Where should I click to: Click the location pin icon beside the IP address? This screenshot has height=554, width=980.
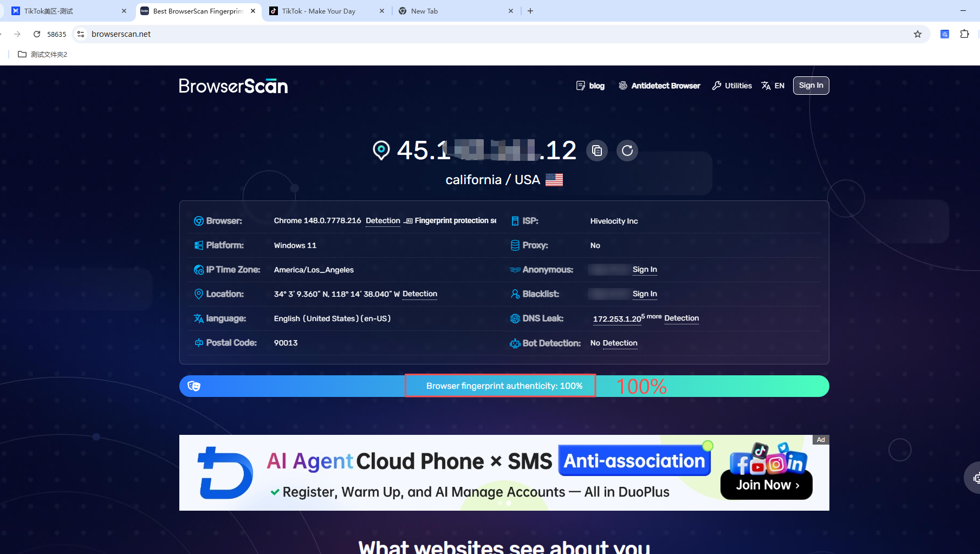pyautogui.click(x=381, y=151)
